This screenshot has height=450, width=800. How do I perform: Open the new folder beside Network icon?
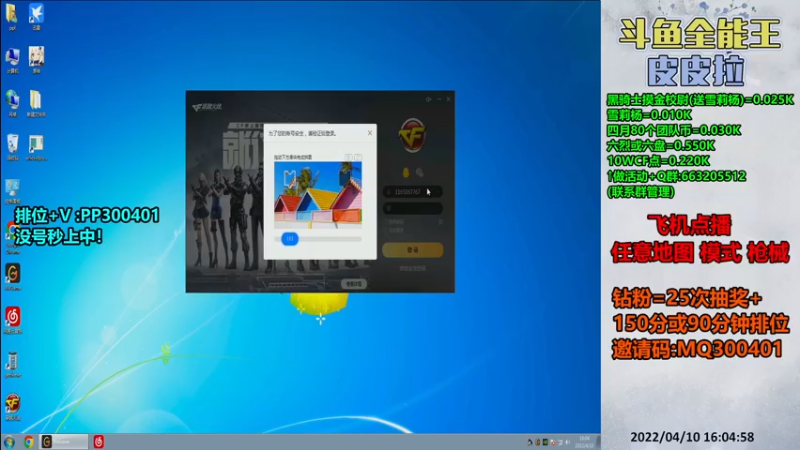coord(36,103)
